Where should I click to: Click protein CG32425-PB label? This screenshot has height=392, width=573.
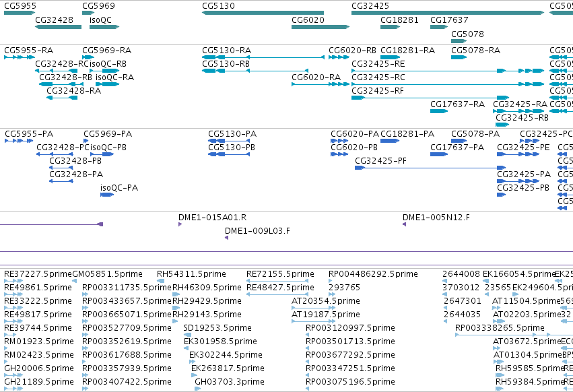tap(523, 188)
